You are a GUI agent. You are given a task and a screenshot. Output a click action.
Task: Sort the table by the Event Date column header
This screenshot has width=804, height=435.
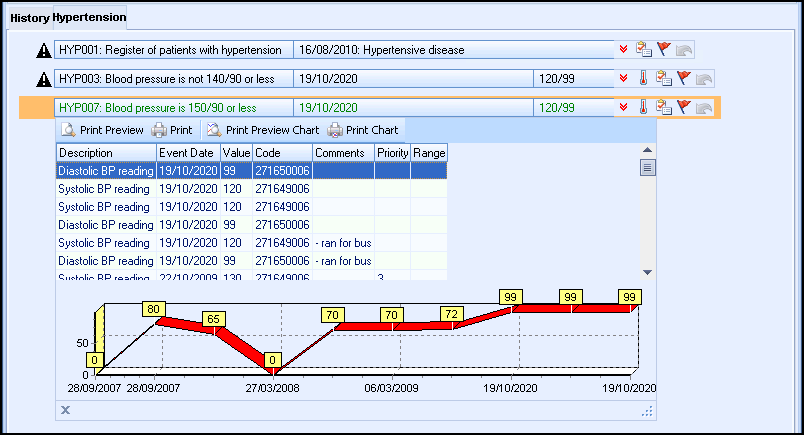click(x=187, y=152)
